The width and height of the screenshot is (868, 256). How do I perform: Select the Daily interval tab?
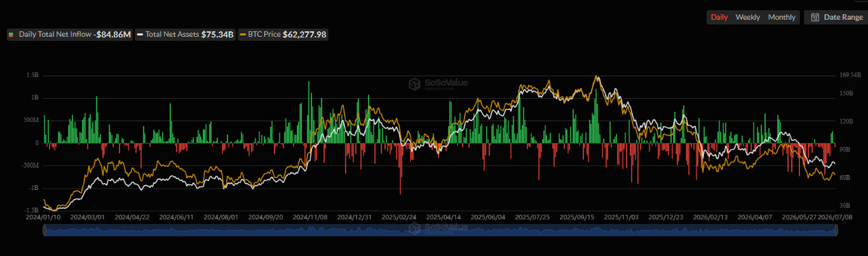pos(719,18)
